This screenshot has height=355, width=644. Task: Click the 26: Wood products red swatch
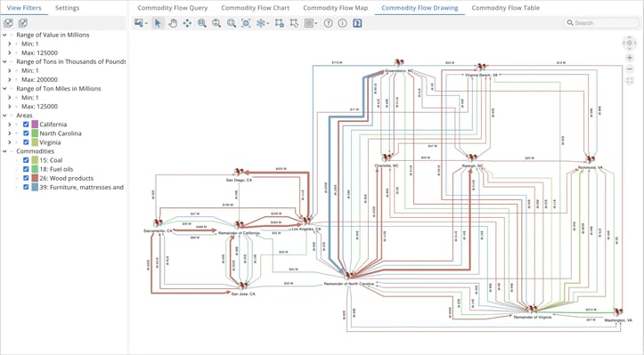(x=35, y=178)
